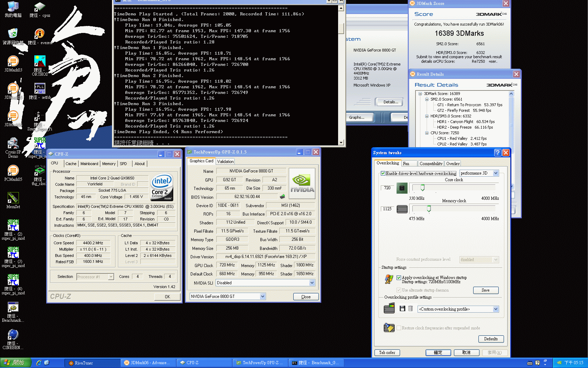This screenshot has width=588, height=368.
Task: Open the NVIDIA GeForce 8800 GT card selector
Action: 227,297
